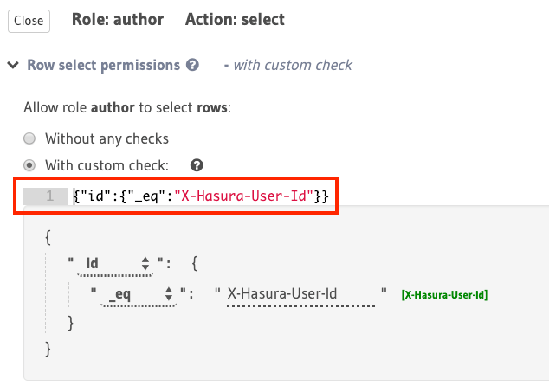The image size is (549, 392).
Task: Click the 'Action: select' heading
Action: coord(235,19)
